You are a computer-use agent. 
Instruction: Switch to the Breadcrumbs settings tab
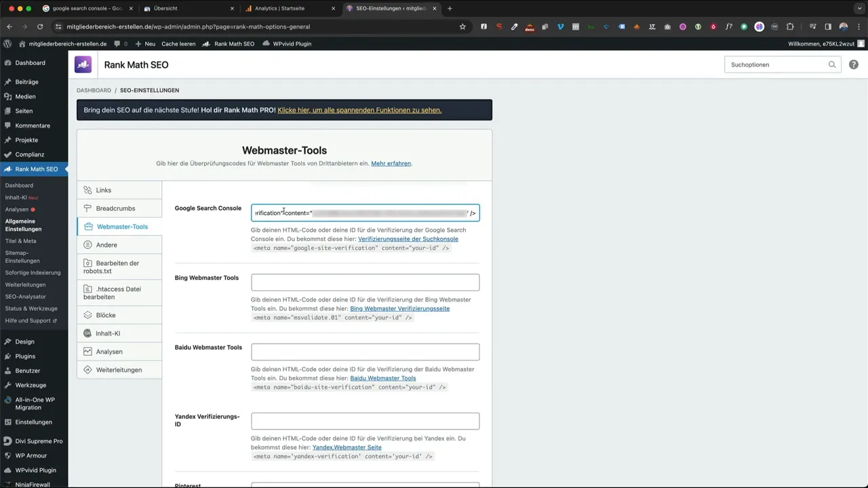(x=115, y=209)
